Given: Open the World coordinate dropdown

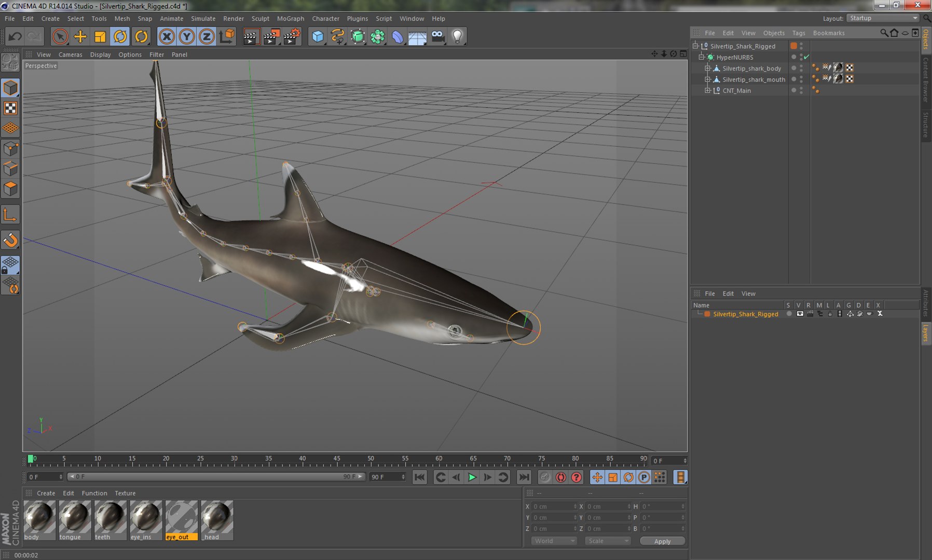Looking at the screenshot, I should click(x=554, y=541).
